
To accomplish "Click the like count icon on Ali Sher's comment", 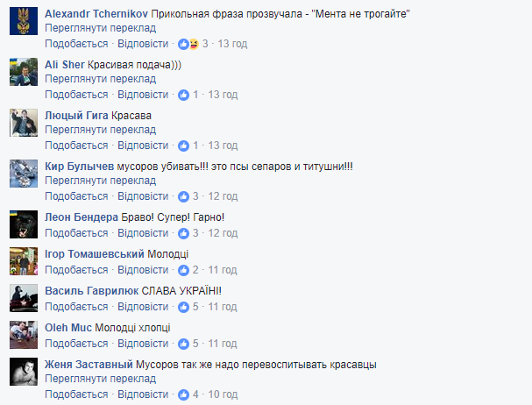I will point(184,95).
